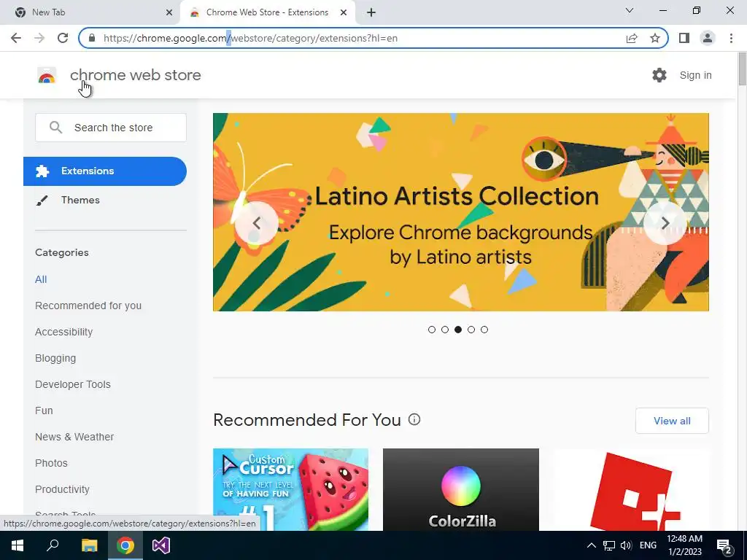747x560 pixels.
Task: Open the Chrome side panel
Action: pyautogui.click(x=684, y=38)
